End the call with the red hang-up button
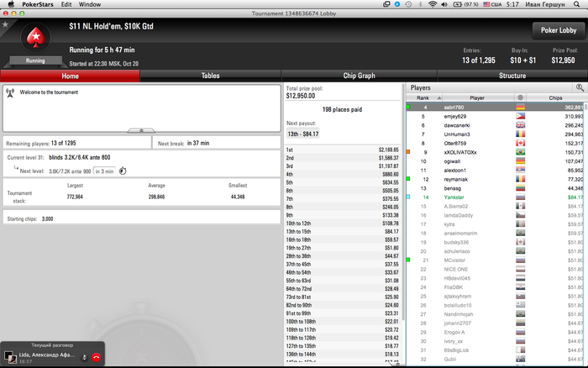 pos(97,357)
